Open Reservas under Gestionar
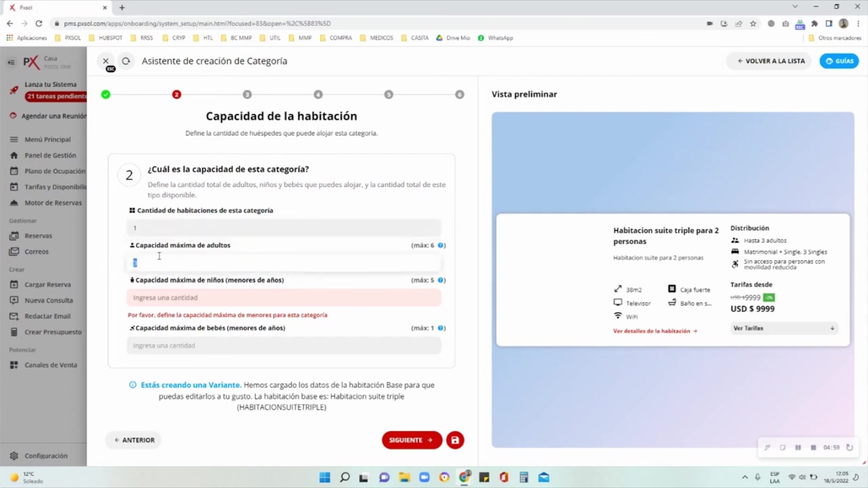The height and width of the screenshot is (488, 868). click(38, 235)
